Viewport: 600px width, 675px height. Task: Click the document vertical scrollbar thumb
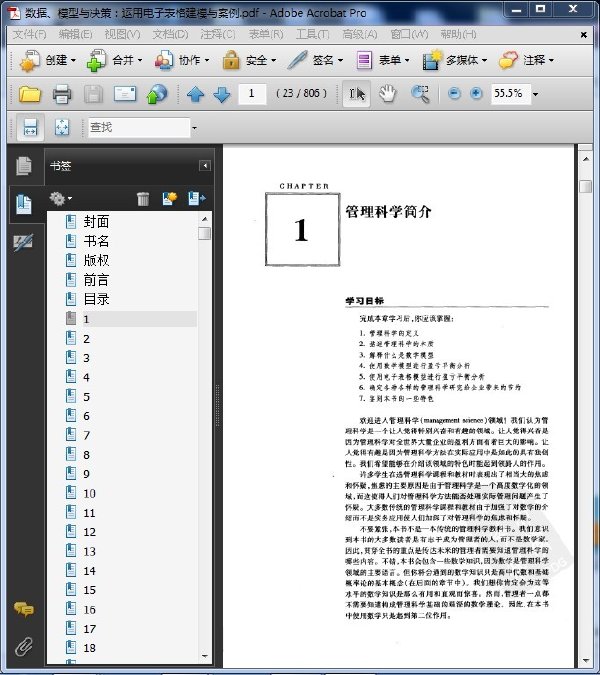tap(585, 186)
